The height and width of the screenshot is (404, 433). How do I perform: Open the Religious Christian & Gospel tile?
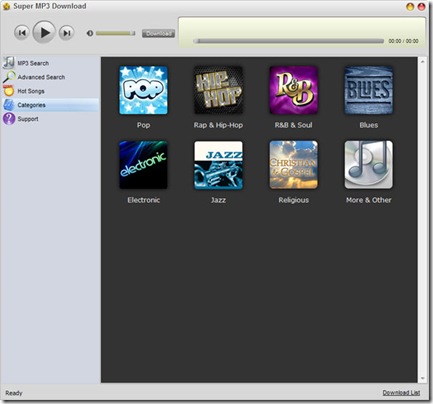coord(293,165)
